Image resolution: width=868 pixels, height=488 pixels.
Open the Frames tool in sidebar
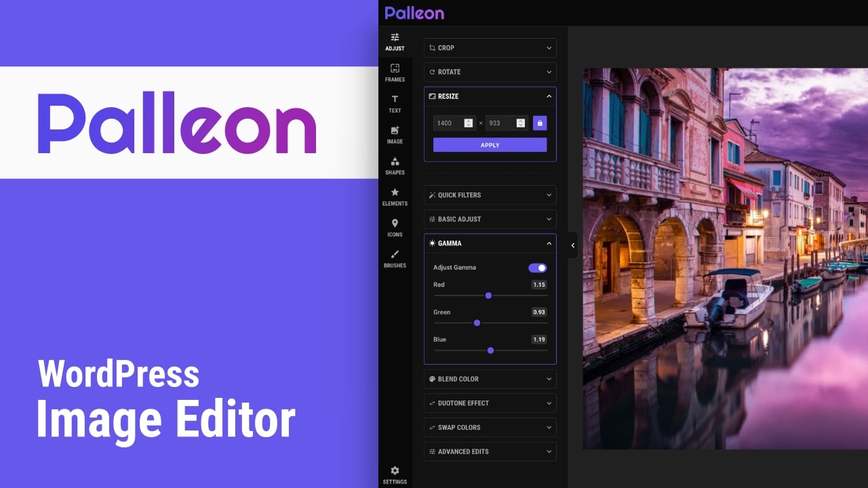pos(395,73)
